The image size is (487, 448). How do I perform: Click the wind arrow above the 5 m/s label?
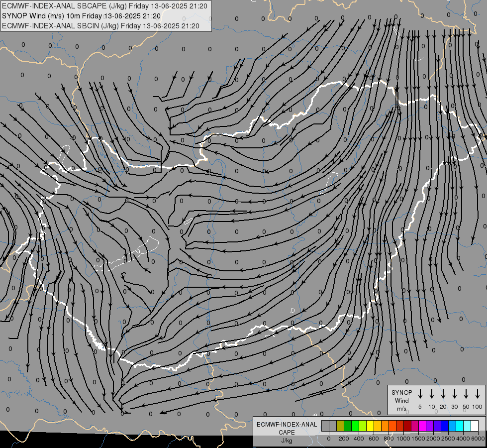click(x=420, y=394)
